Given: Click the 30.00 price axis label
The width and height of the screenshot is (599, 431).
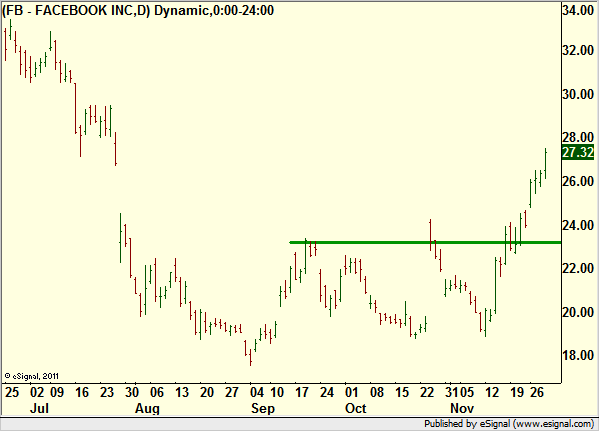Looking at the screenshot, I should tap(578, 94).
